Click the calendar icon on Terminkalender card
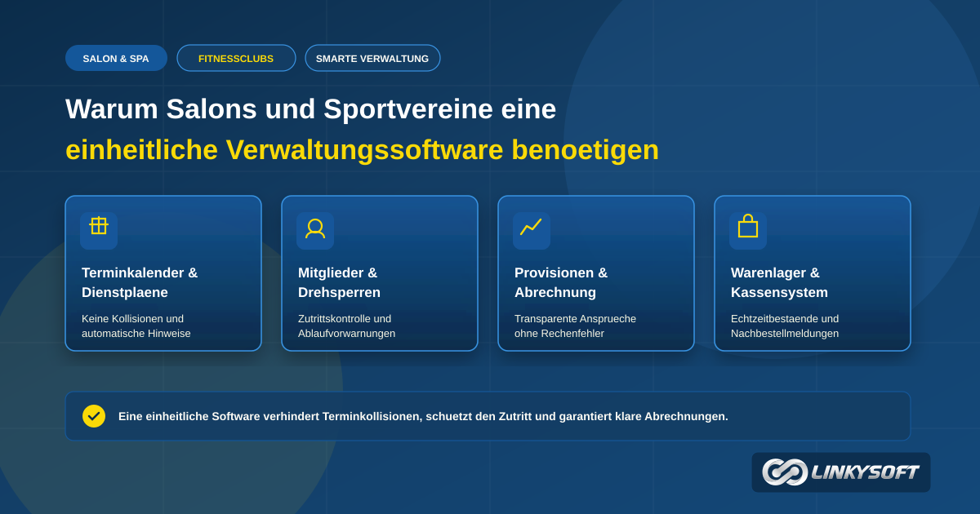Viewport: 980px width, 514px height. 99,226
